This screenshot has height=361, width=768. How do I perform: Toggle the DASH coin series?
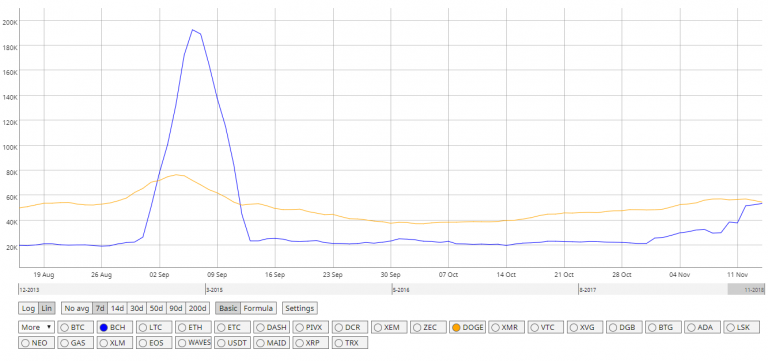(x=271, y=328)
